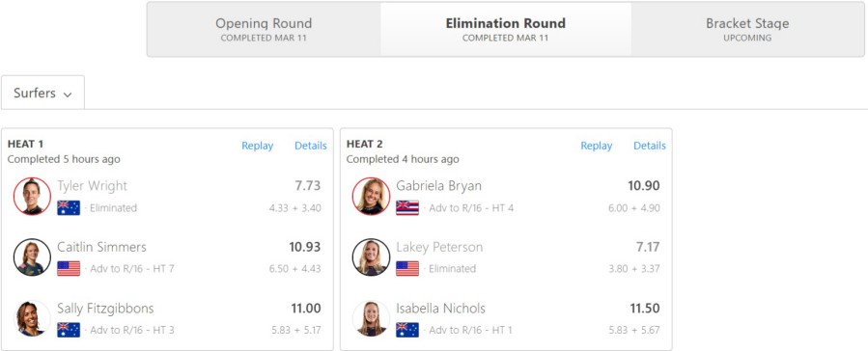Open the Bracket Stage tab

tap(747, 29)
